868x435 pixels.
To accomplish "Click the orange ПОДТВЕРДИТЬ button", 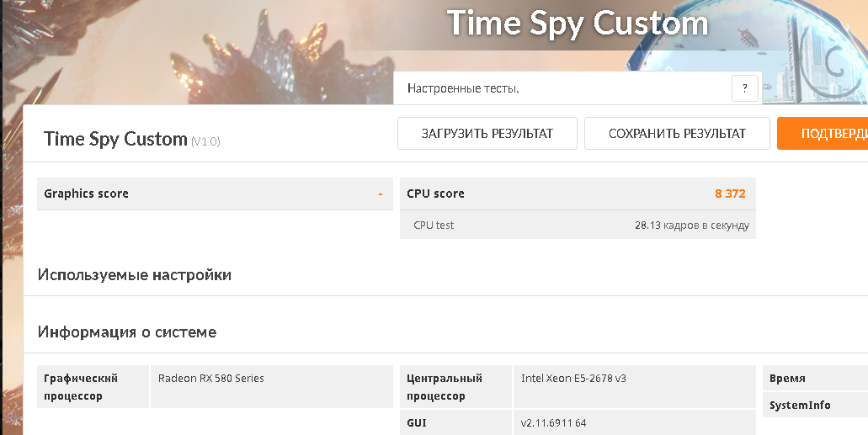I will 823,134.
